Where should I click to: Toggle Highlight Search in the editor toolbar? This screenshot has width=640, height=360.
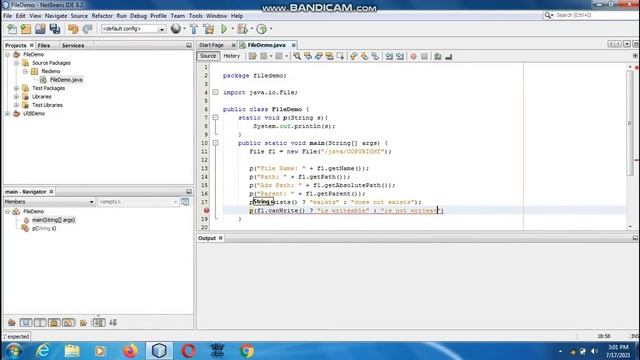coord(330,56)
